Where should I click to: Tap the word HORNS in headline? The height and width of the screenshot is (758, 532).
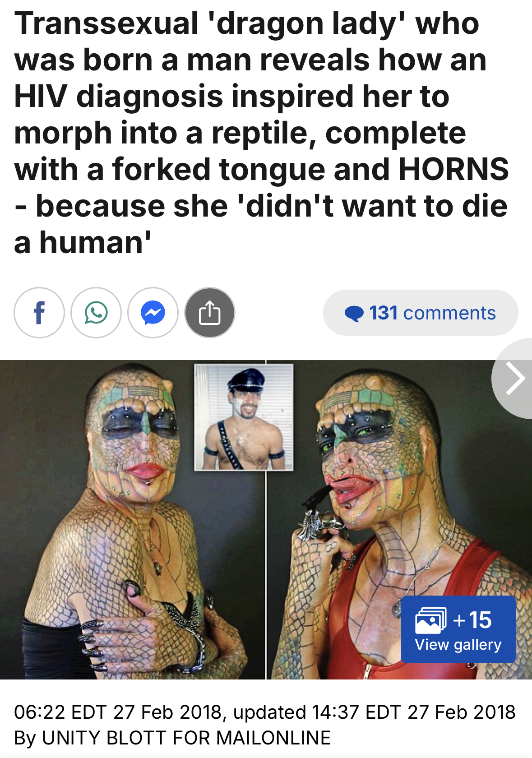[453, 170]
